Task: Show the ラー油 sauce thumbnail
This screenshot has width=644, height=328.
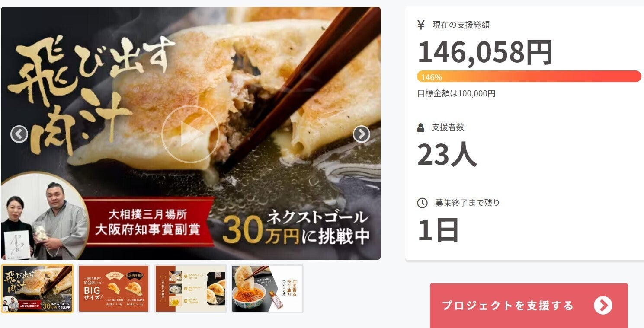Action: 267,289
